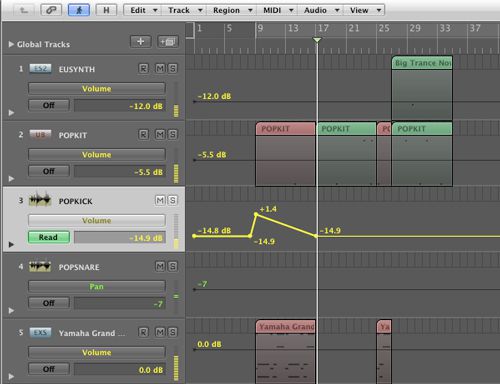Click the back arrow hierarchy button
The width and height of the screenshot is (500, 384).
point(24,10)
